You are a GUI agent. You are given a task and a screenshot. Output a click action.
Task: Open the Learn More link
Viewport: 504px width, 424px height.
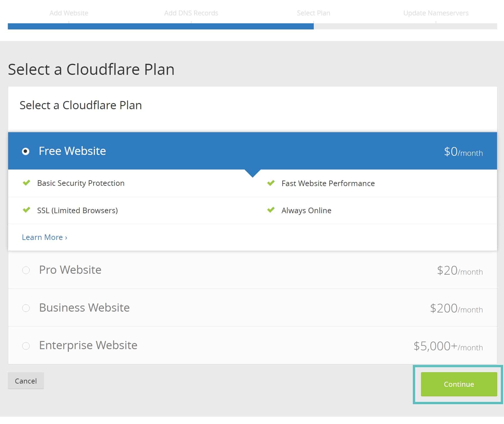(44, 237)
